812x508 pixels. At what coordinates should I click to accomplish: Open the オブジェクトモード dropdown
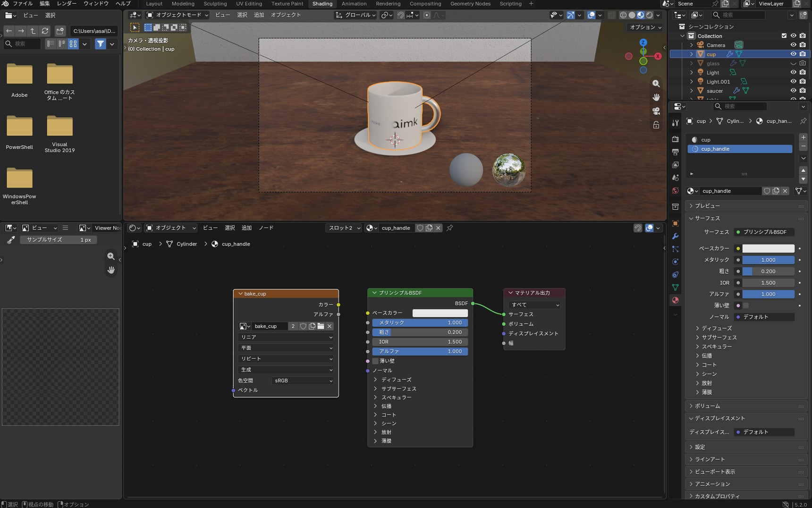[178, 15]
